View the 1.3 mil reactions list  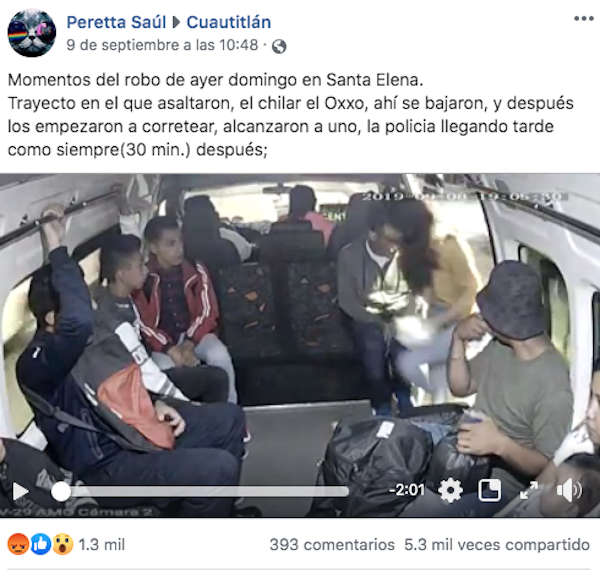click(x=101, y=545)
